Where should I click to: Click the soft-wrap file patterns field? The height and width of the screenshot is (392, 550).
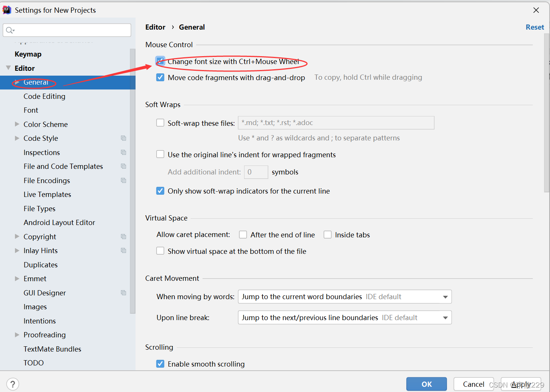(x=336, y=123)
